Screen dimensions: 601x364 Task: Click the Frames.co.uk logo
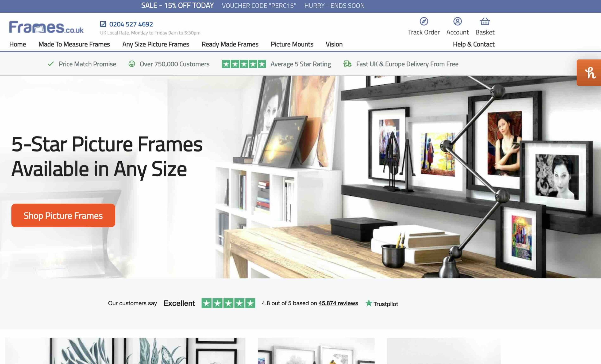[x=46, y=27]
